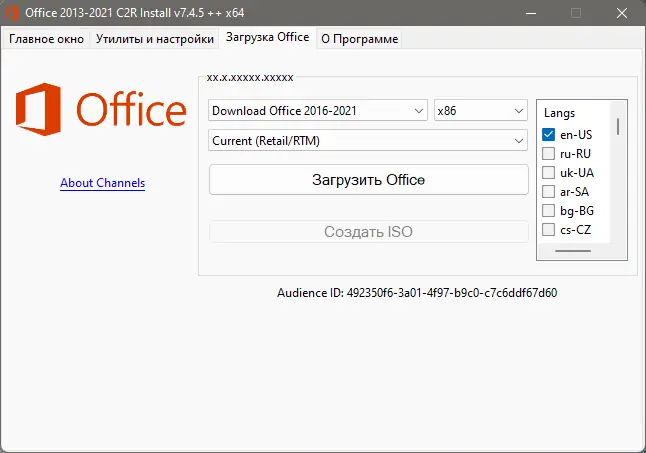
Task: Select the Загрузка Office tab
Action: coord(267,37)
